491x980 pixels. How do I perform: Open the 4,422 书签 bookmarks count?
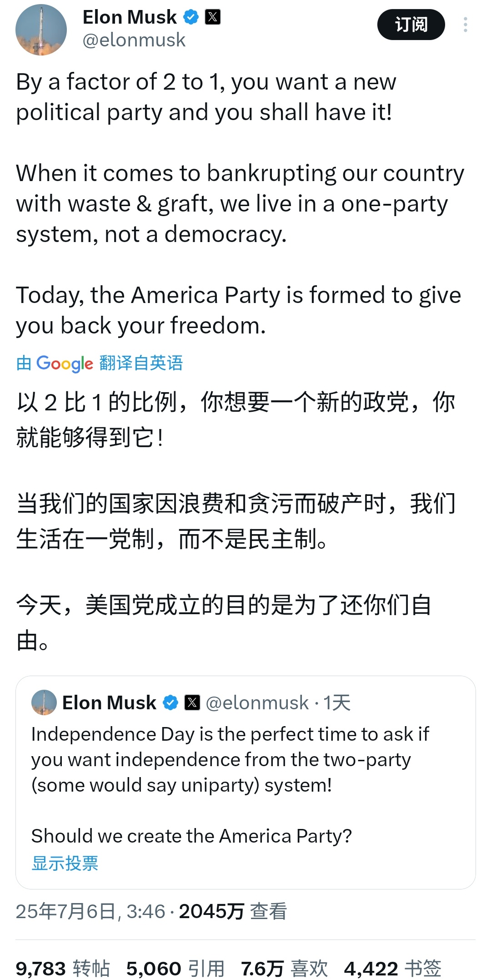(x=393, y=968)
